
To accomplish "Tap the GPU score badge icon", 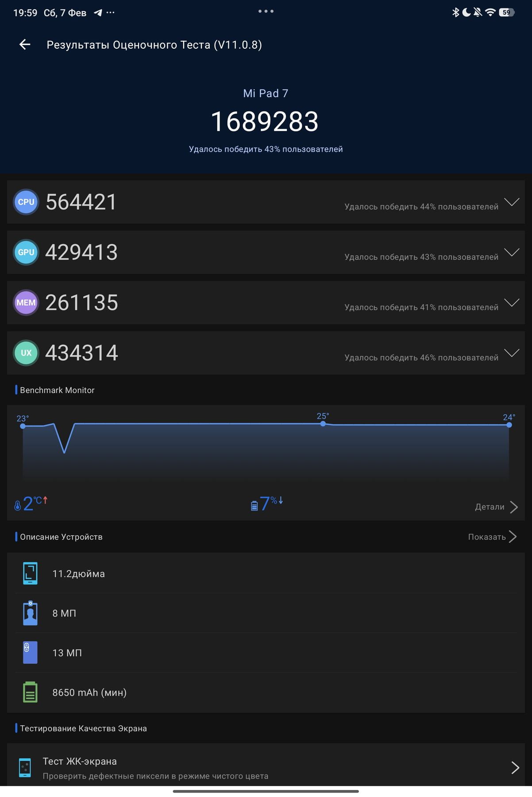I will click(26, 252).
